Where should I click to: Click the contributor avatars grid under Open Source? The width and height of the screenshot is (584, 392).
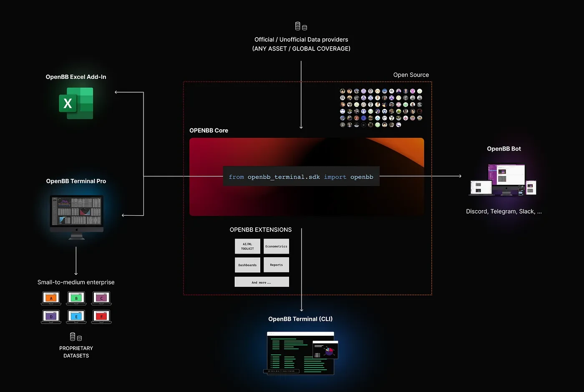coord(381,108)
